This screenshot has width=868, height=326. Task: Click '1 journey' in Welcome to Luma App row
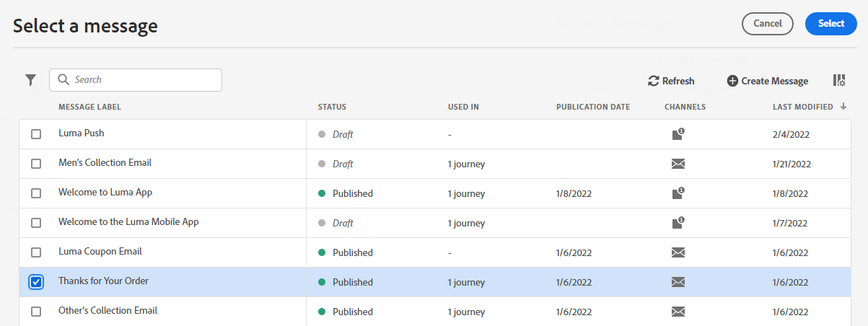point(466,193)
